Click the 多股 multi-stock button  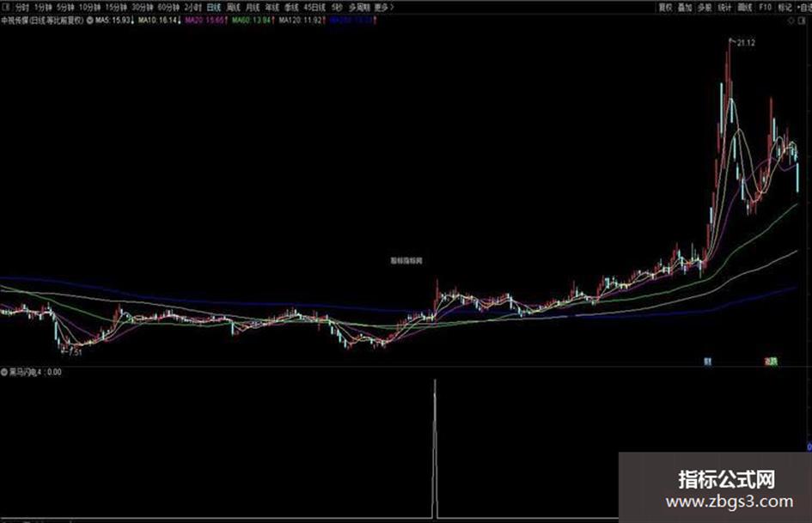coord(705,7)
